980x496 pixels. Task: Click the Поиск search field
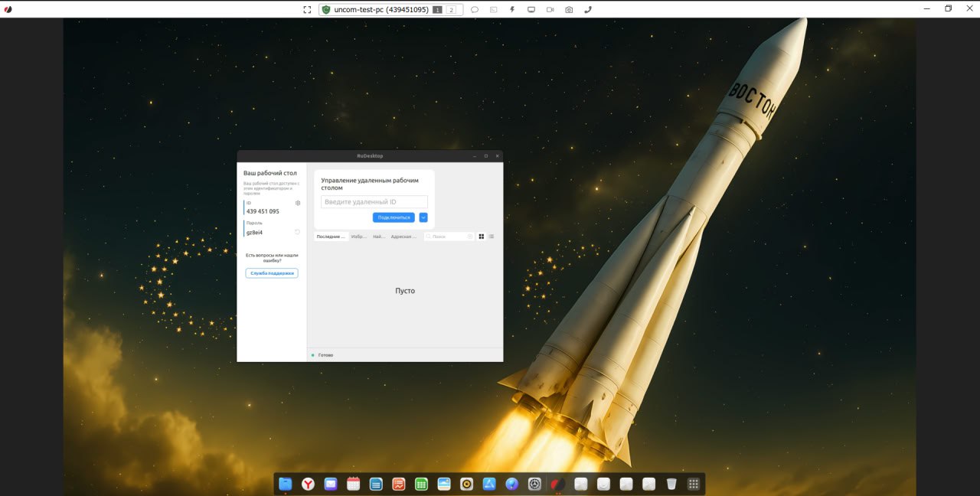(x=449, y=237)
